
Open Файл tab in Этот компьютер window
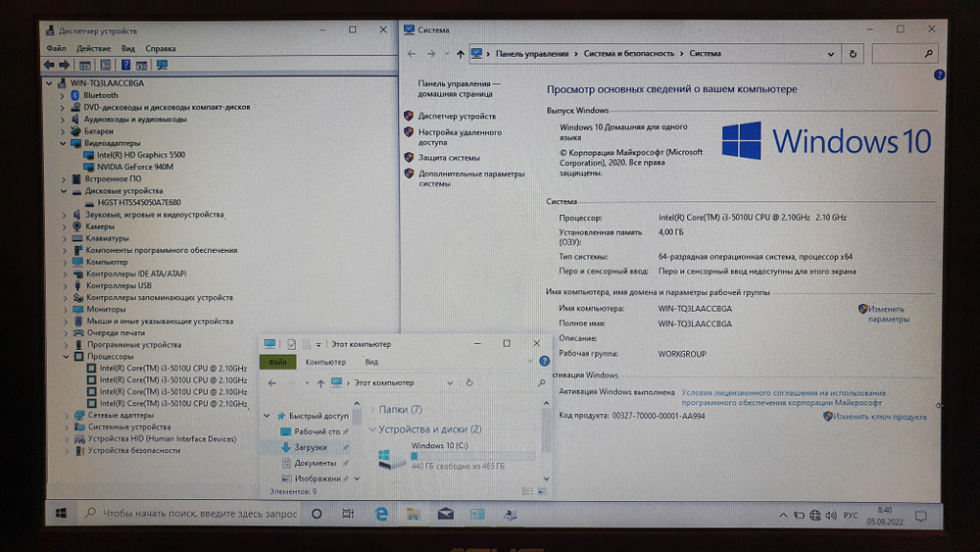click(x=277, y=362)
